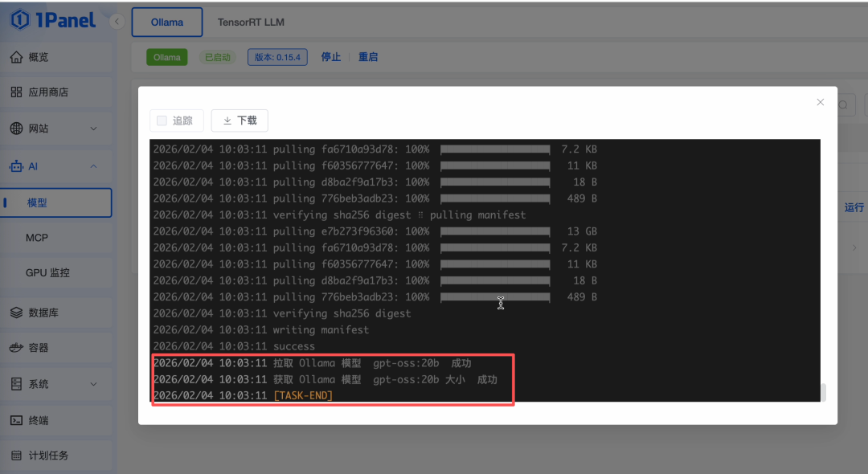Click the calendar icon beside 计划任务
The width and height of the screenshot is (868, 474).
pyautogui.click(x=17, y=456)
